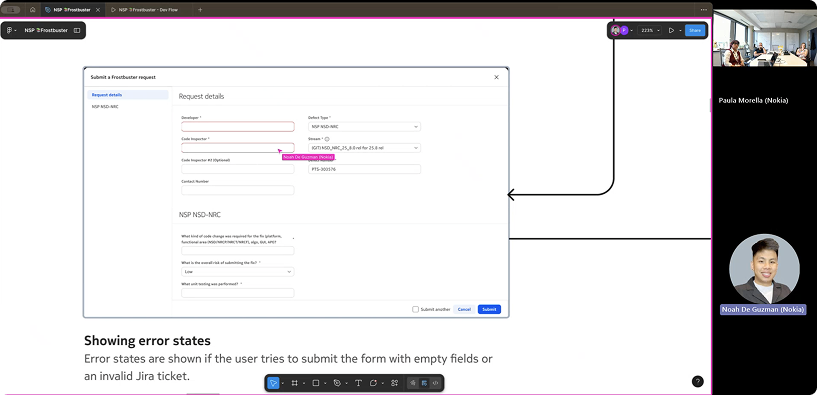Image resolution: width=817 pixels, height=395 pixels.
Task: Click the blue Share button
Action: coord(695,30)
